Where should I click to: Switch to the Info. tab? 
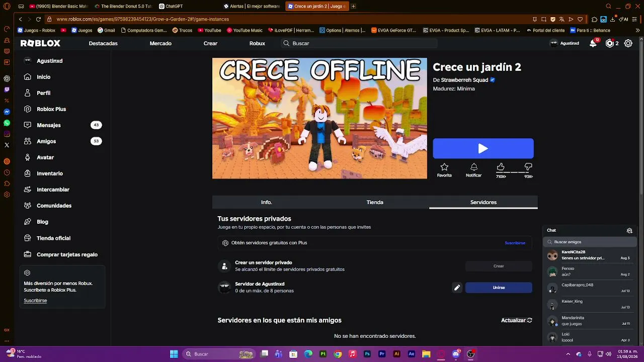(266, 202)
